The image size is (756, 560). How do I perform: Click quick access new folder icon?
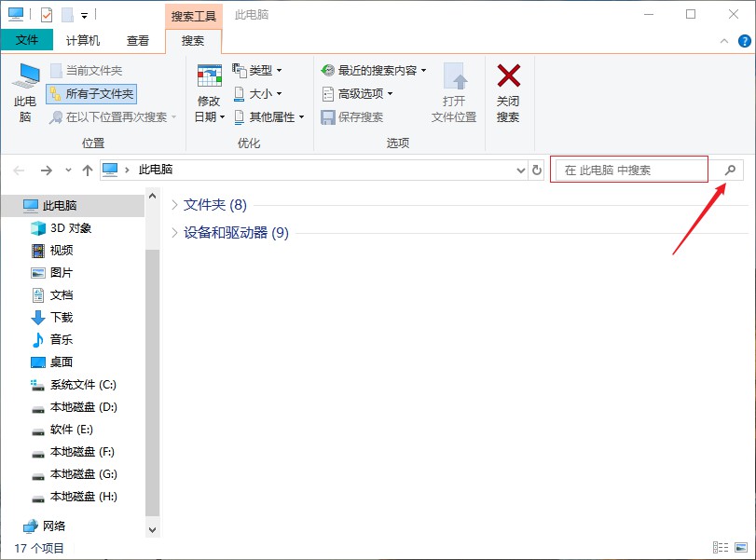click(x=67, y=15)
